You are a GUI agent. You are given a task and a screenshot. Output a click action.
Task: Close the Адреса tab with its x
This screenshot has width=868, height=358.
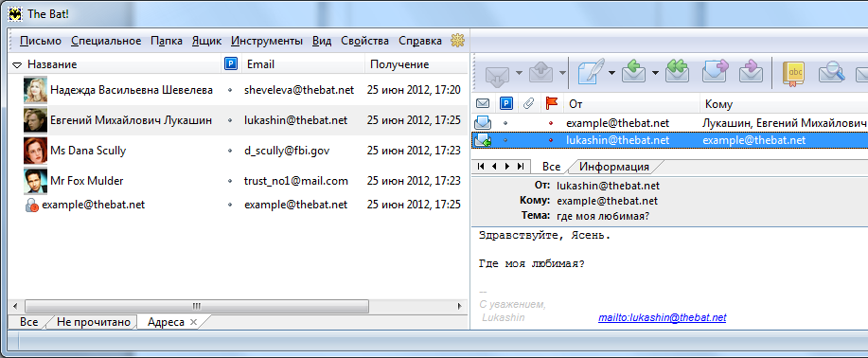tap(193, 322)
